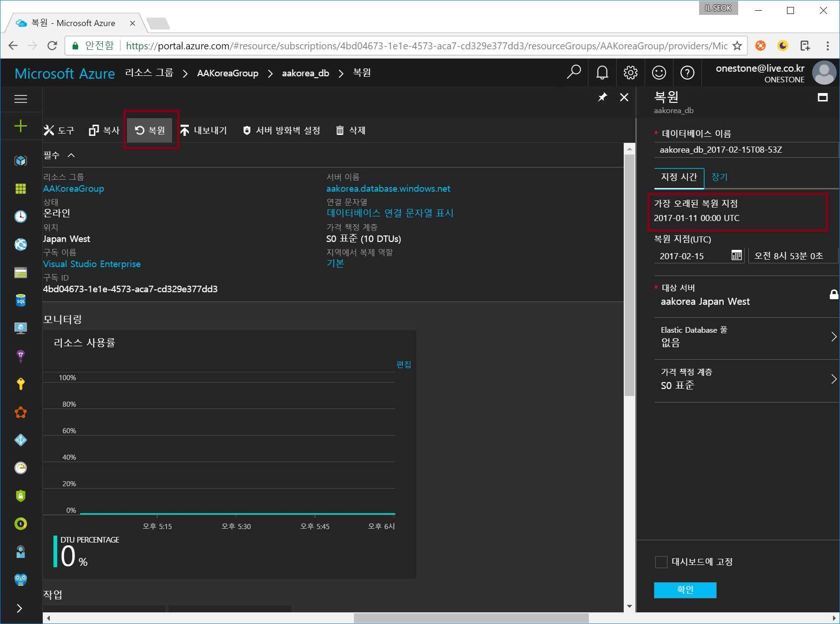Open the hamburger menu in left sidebar

pos(20,99)
